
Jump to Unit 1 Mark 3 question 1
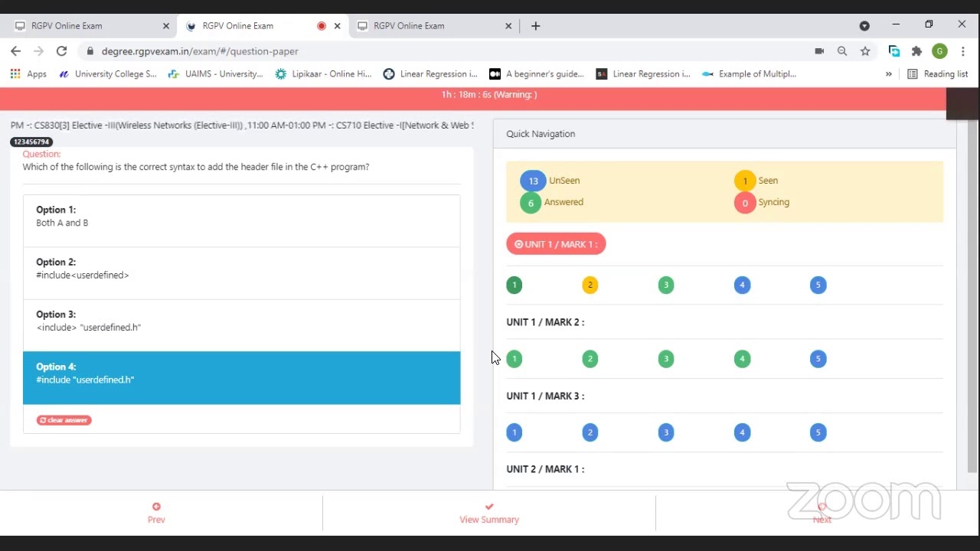pyautogui.click(x=514, y=433)
